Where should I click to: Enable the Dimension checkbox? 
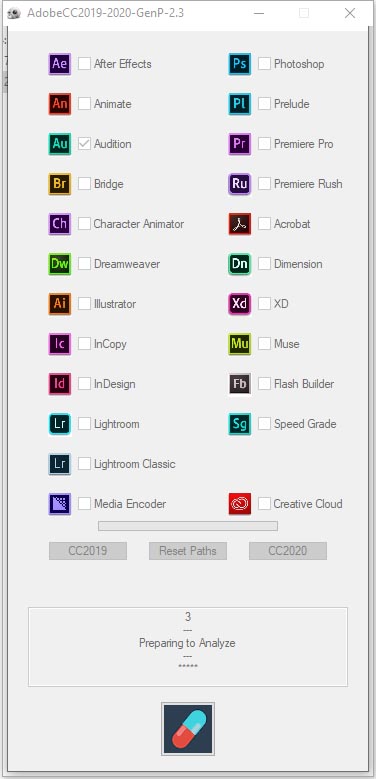pos(265,263)
